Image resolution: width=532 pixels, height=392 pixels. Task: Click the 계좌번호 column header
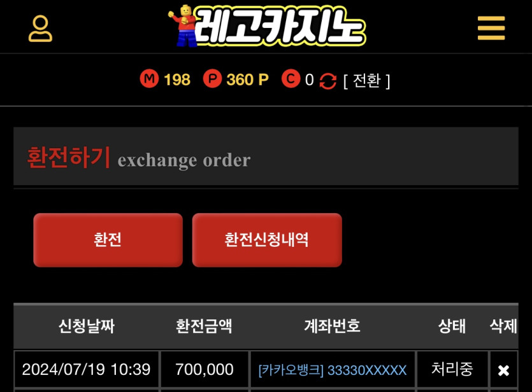point(332,326)
